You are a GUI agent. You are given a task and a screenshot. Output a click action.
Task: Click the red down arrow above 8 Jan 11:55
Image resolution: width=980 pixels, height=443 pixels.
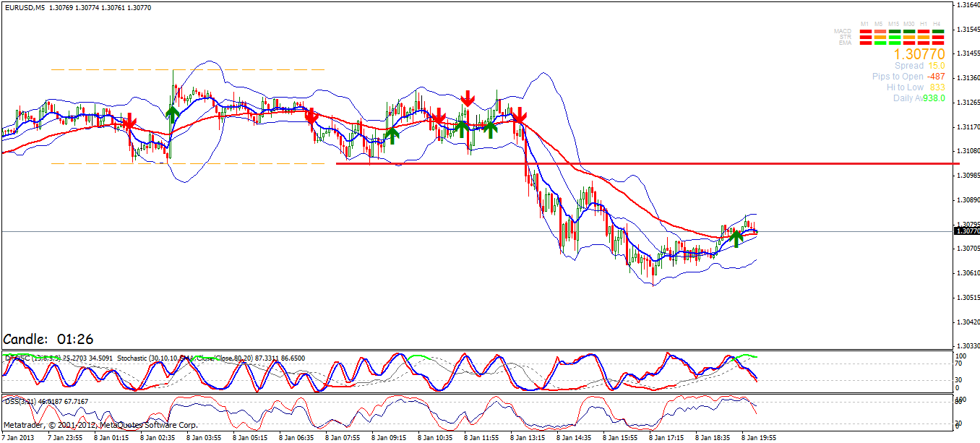[x=467, y=98]
